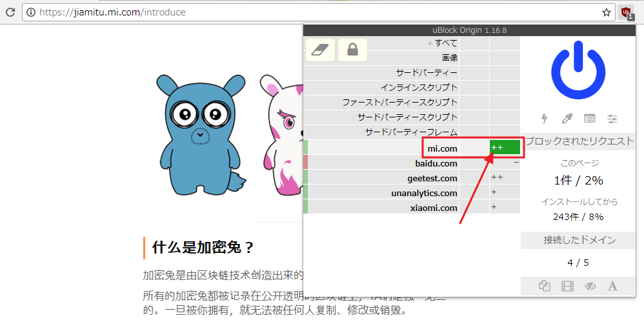Open uBlock dashboard sliders icon

pyautogui.click(x=612, y=119)
